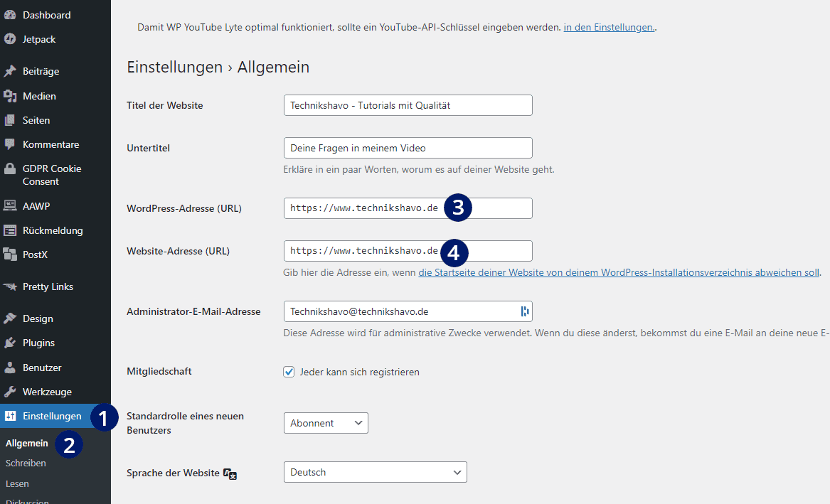
Task: Click the Beiträge pin icon
Action: pyautogui.click(x=10, y=71)
